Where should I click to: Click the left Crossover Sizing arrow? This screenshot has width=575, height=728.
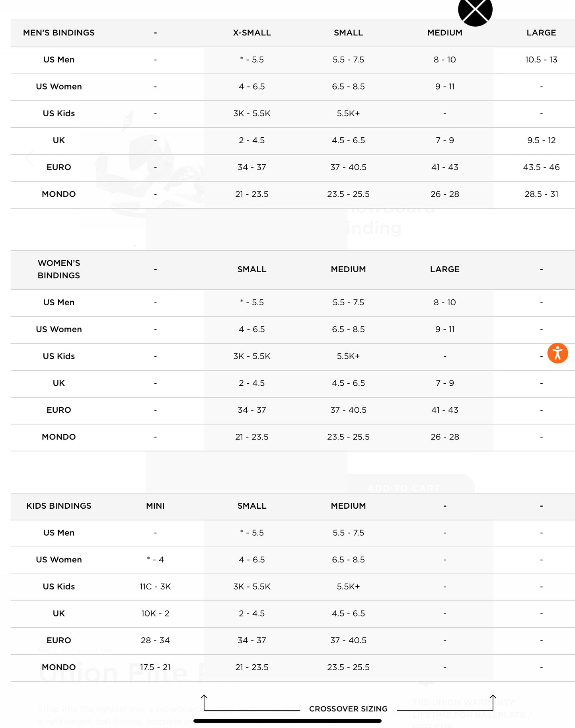tap(204, 702)
